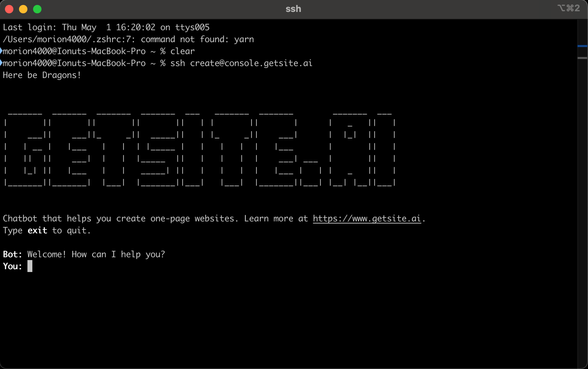Select the arrow prompt marker beside the clear command
The image size is (588, 369).
pos(2,51)
